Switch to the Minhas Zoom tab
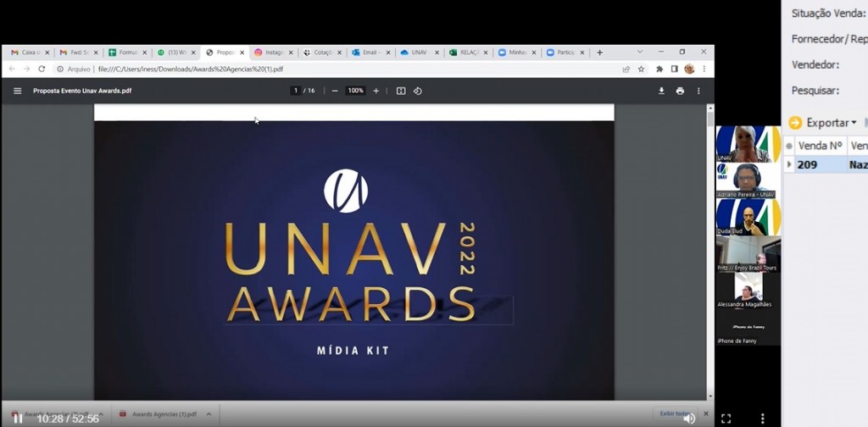Viewport: 868px width, 427px height. [516, 53]
